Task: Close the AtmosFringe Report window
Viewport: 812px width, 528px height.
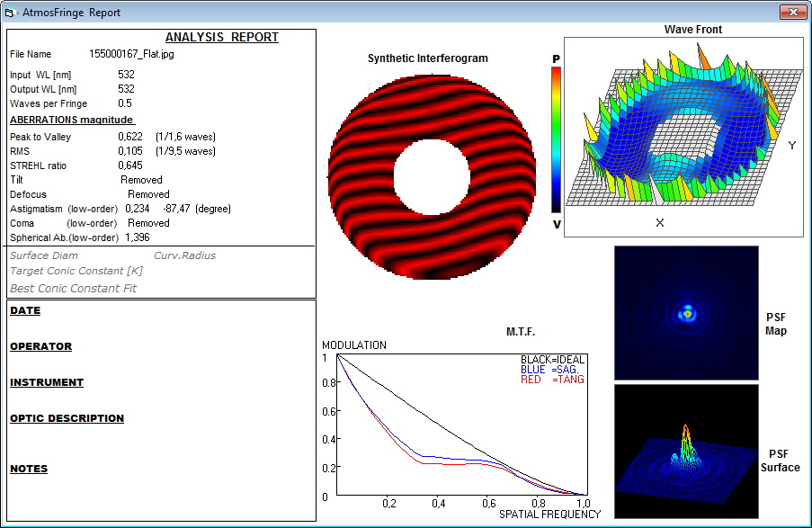Action: [790, 13]
